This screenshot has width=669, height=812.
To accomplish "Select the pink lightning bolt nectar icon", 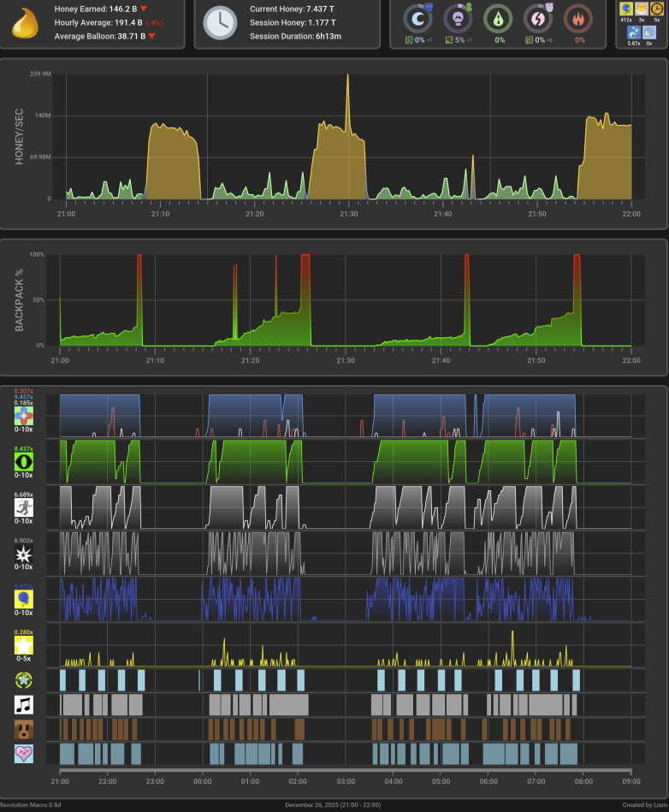I will [538, 19].
